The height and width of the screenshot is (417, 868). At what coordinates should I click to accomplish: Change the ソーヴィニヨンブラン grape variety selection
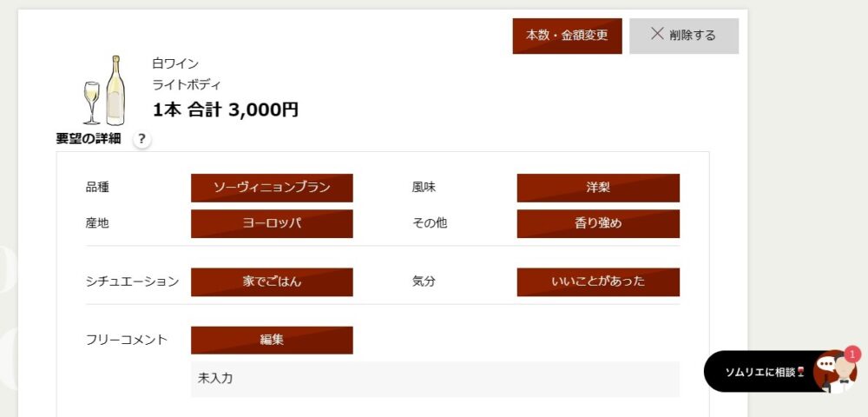(x=272, y=188)
